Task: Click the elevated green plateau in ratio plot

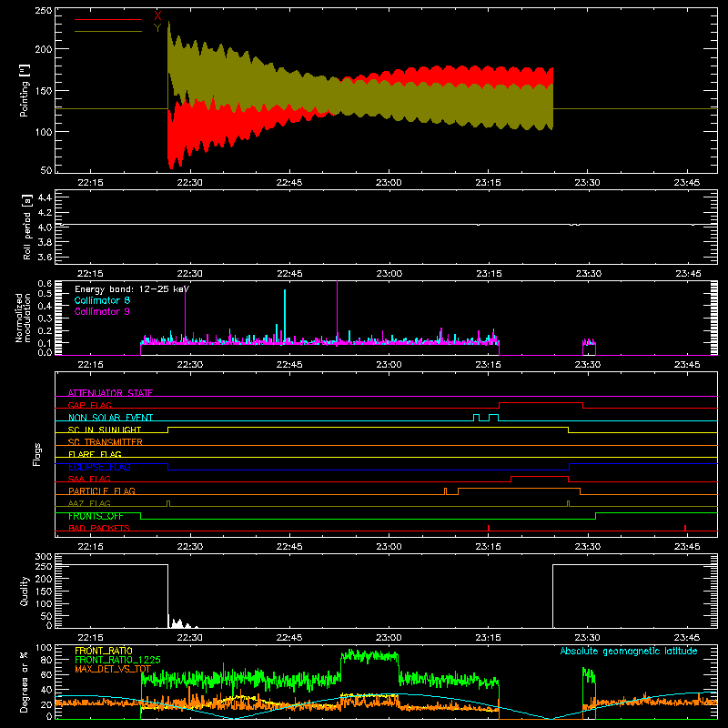Action: [369, 655]
